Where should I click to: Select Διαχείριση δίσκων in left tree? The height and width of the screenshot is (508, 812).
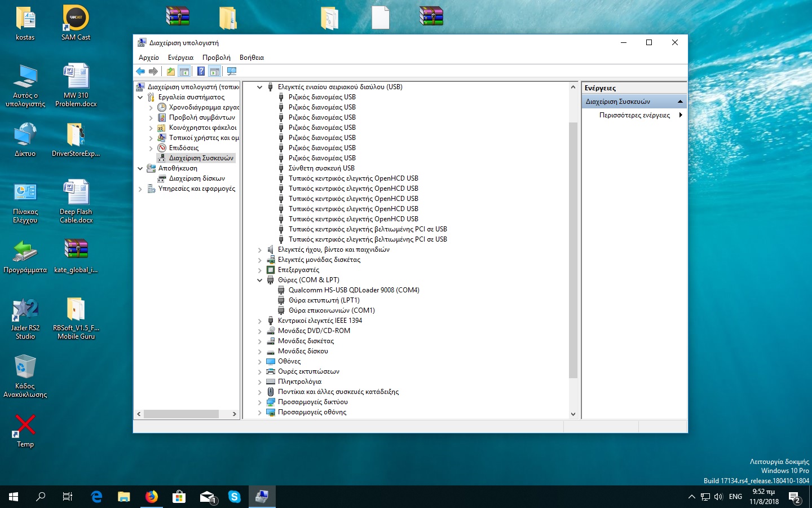coord(197,178)
